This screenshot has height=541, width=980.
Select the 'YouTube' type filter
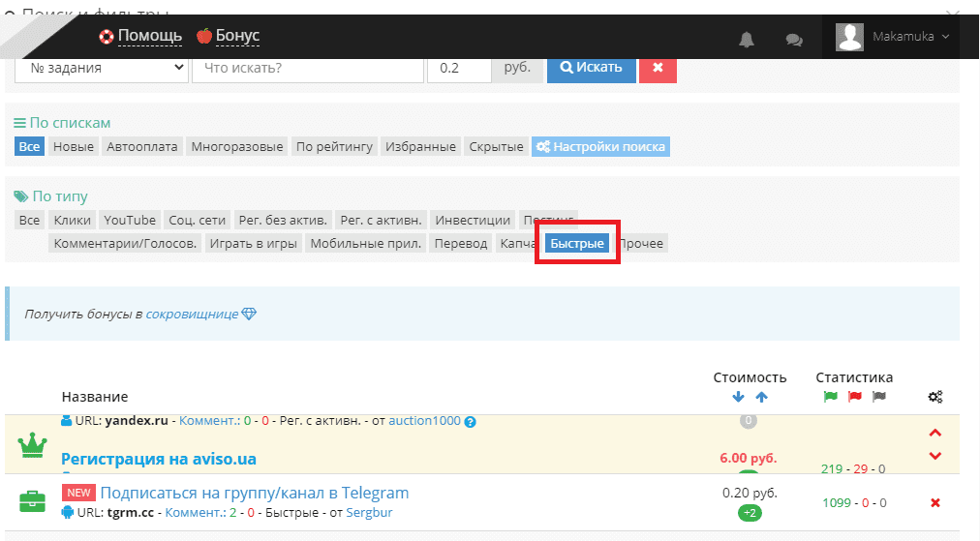(x=130, y=220)
